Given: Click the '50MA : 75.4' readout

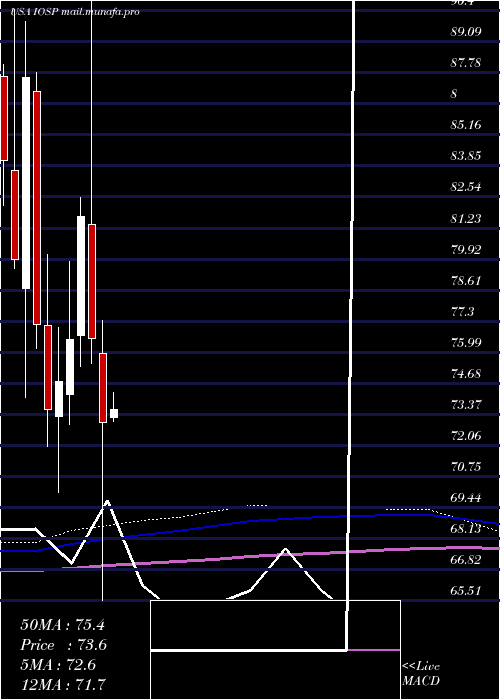Looking at the screenshot, I should 62,625.
